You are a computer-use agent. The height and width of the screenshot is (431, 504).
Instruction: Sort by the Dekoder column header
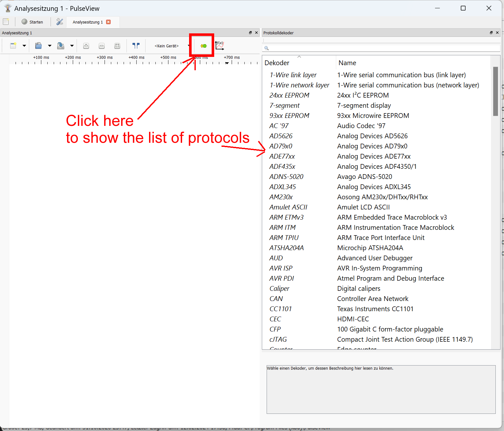[x=299, y=63]
